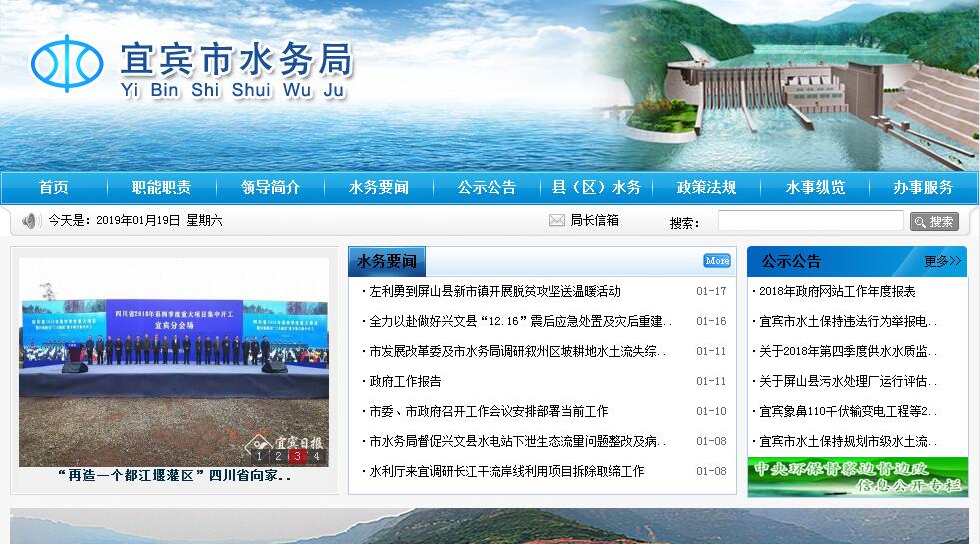980x544 pixels.
Task: Expand 公示公告 list via 更多>> link
Action: click(942, 261)
